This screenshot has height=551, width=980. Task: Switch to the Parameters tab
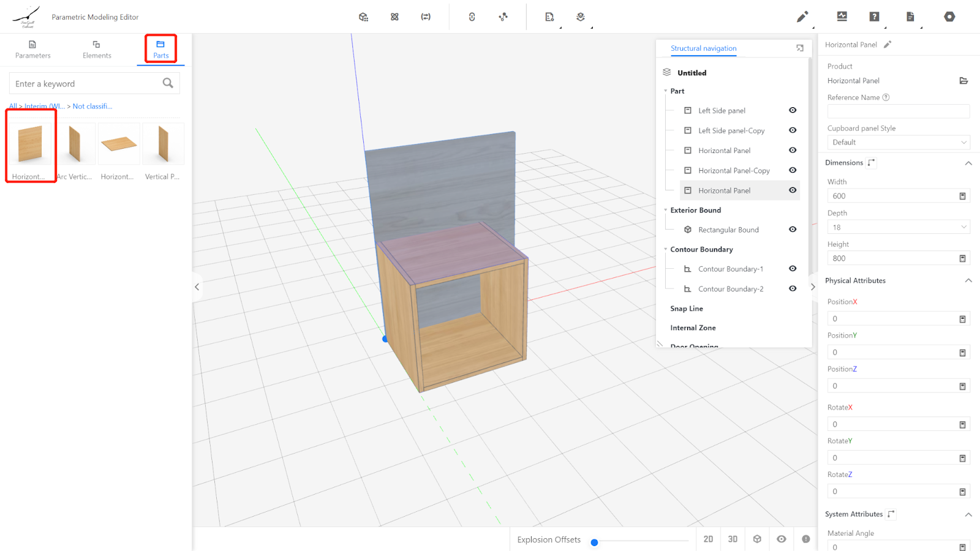click(33, 49)
